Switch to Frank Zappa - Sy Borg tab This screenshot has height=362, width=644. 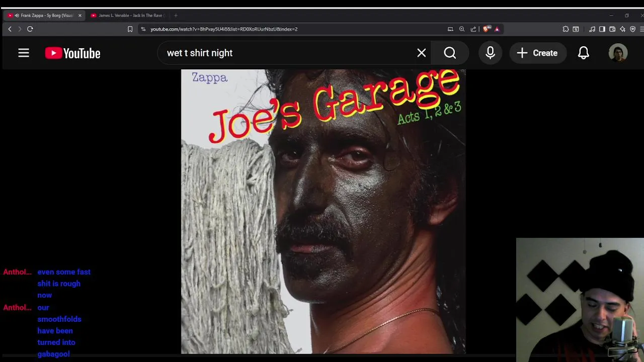click(x=44, y=16)
